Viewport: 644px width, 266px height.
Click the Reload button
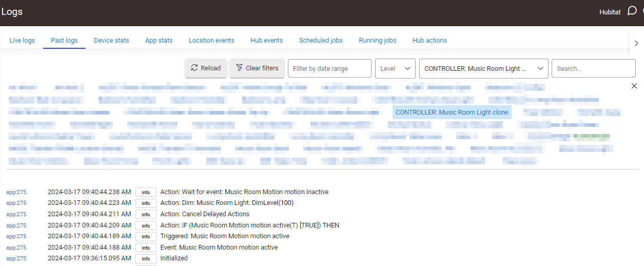(206, 68)
